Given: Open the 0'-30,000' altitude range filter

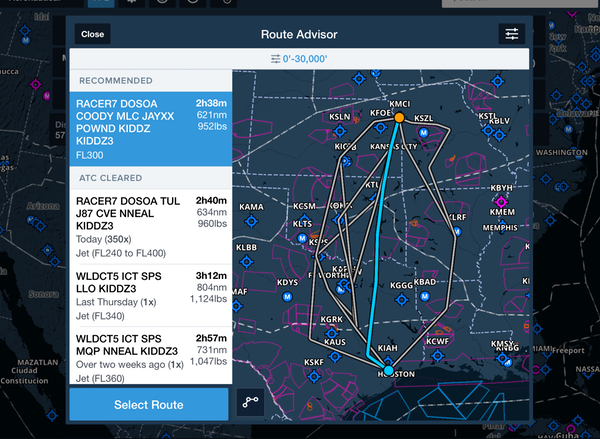Looking at the screenshot, I should (298, 59).
